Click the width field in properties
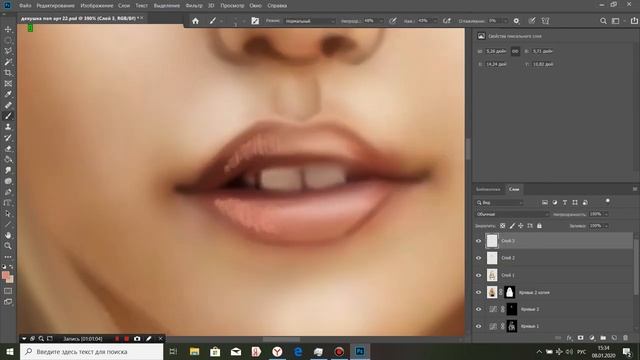This screenshot has width=640, height=360. point(496,51)
